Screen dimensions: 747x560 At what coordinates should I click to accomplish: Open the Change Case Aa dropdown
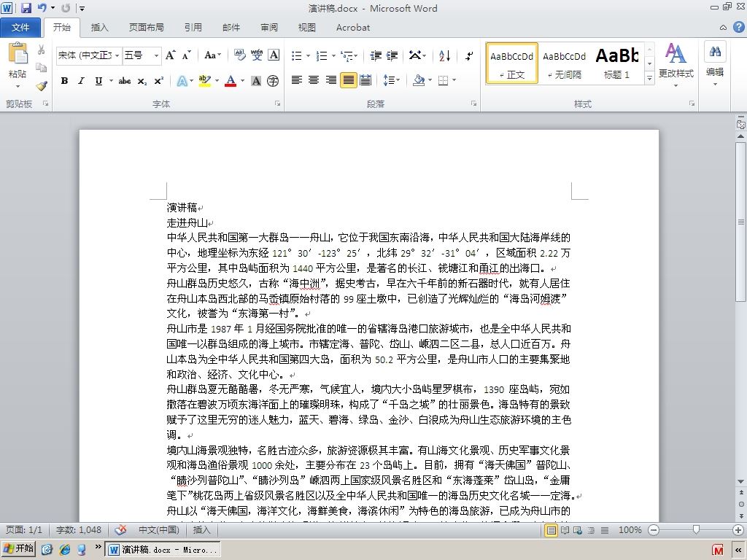coord(212,55)
